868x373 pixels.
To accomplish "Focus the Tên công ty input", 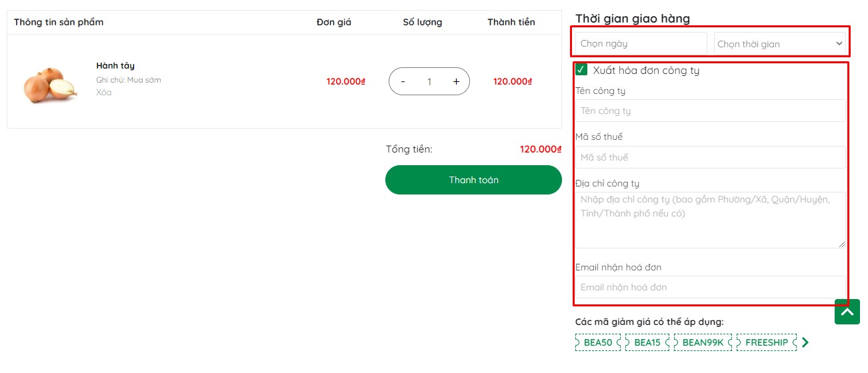I will point(710,111).
